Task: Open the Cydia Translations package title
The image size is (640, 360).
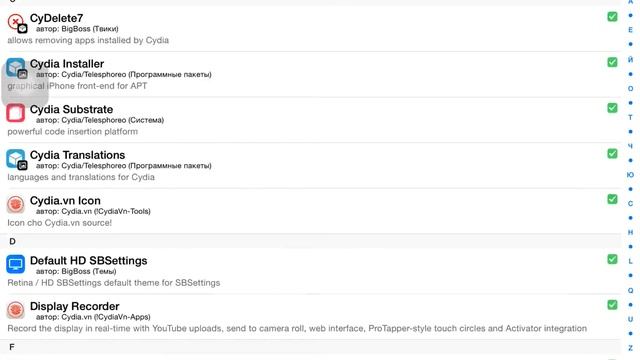Action: click(x=78, y=155)
